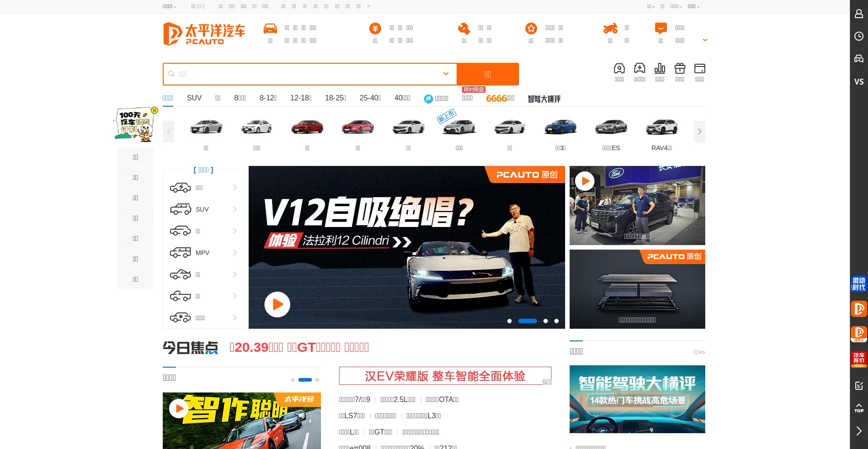Open the RAV4 car model

point(661,134)
